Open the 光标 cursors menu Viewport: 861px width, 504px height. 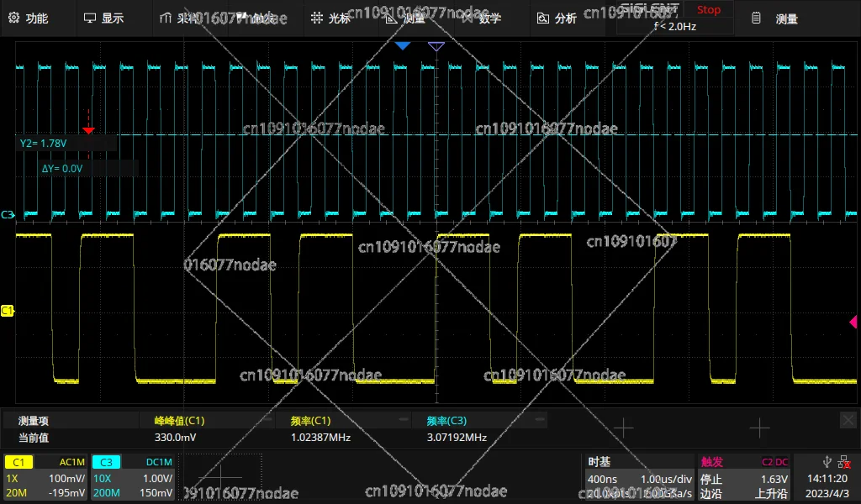[330, 18]
